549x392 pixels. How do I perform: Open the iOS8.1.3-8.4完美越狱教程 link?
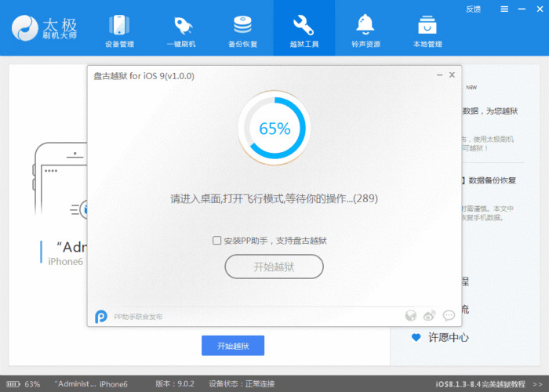click(x=480, y=384)
